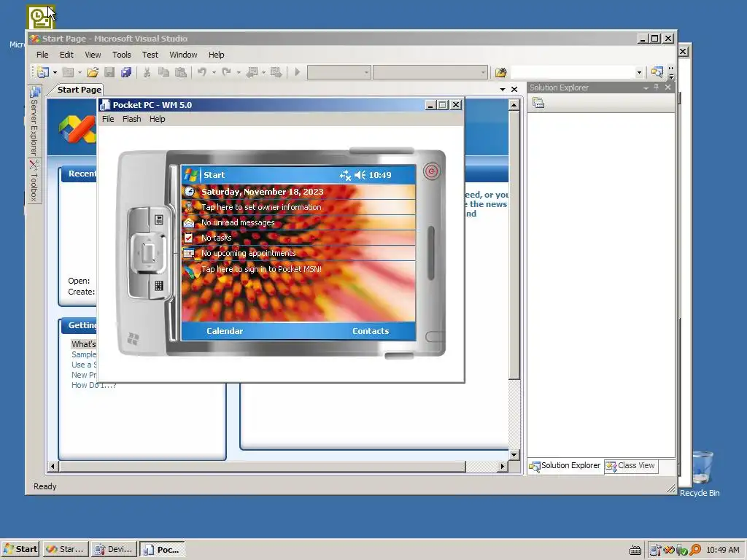Viewport: 747px width, 560px height.
Task: Switch to Start Page Visual Studio taskbar button
Action: click(x=66, y=549)
